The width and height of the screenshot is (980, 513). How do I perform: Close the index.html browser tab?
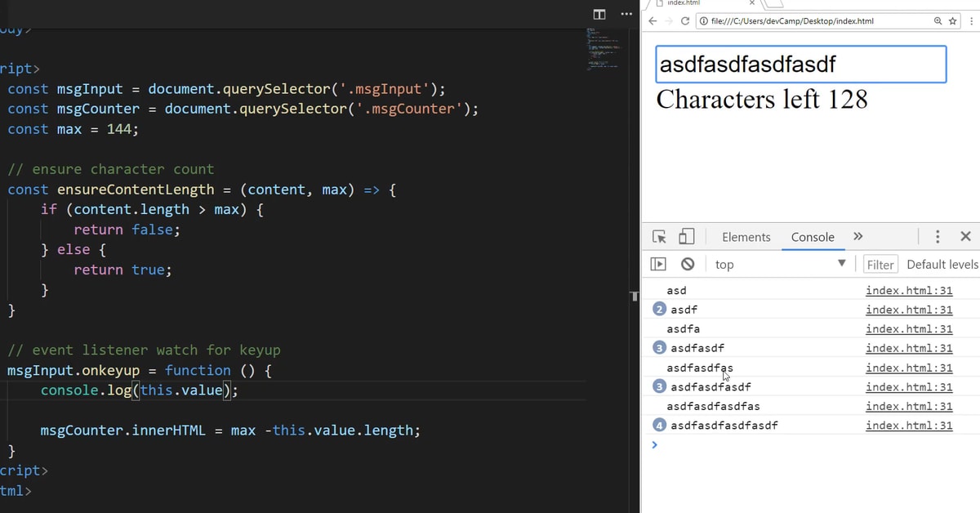752,3
